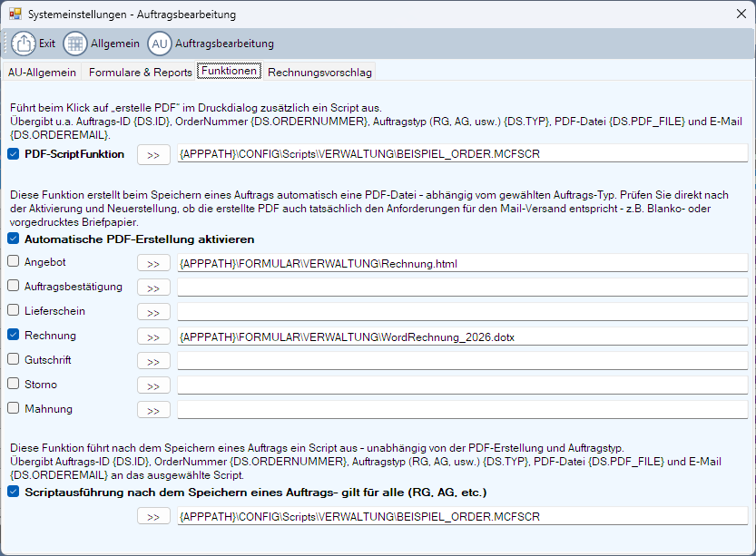Viewport: 756px width, 556px height.
Task: Disable the PDF-ScriptFunktion checkbox
Action: (x=13, y=154)
